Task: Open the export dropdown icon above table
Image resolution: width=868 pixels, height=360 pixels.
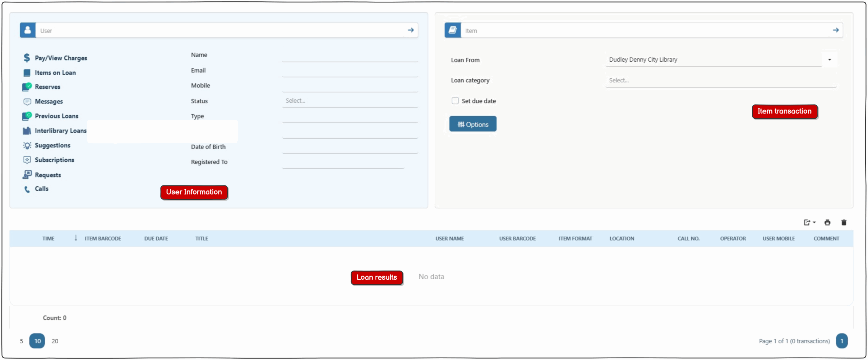Action: coord(809,222)
